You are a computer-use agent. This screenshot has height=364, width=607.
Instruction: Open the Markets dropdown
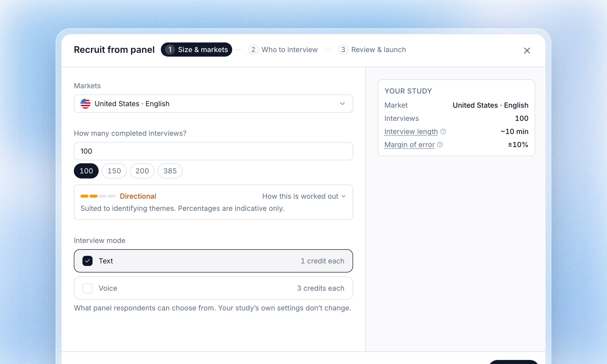pos(213,104)
